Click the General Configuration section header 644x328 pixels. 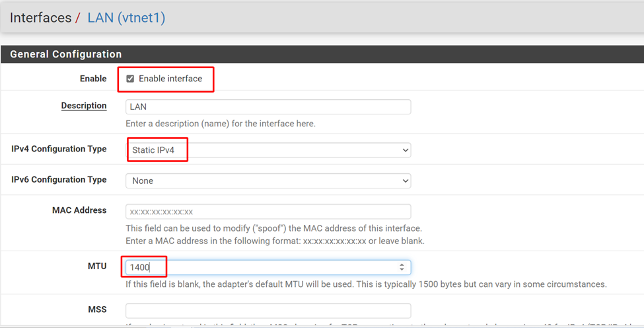pos(66,54)
